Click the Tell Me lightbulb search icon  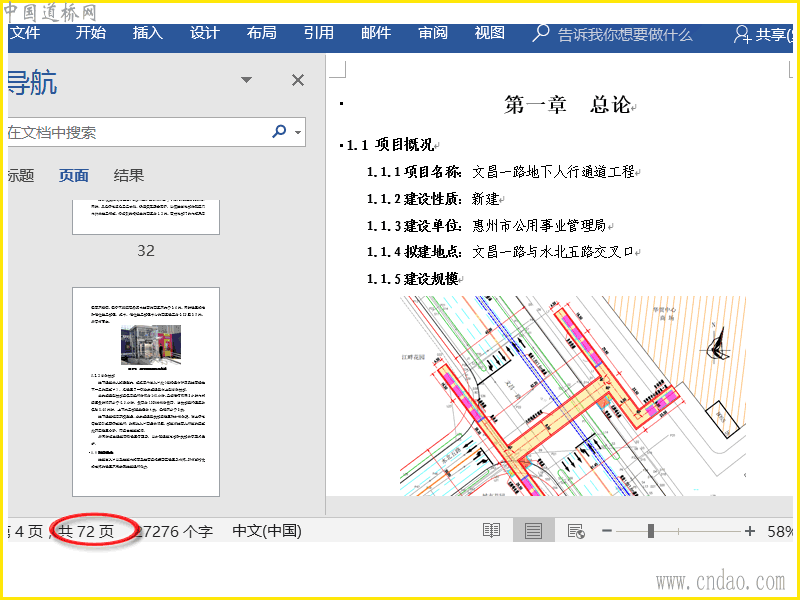point(541,33)
